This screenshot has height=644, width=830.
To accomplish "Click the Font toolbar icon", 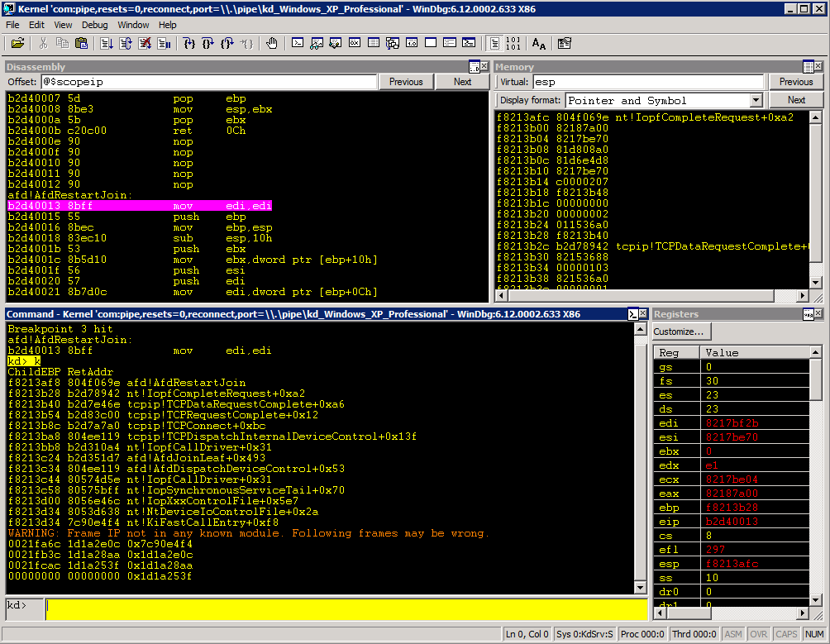I will click(538, 43).
